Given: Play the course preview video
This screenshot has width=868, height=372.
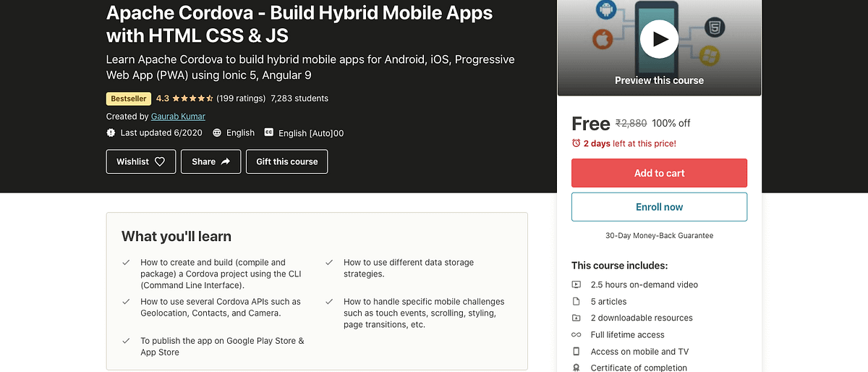Looking at the screenshot, I should pyautogui.click(x=659, y=39).
